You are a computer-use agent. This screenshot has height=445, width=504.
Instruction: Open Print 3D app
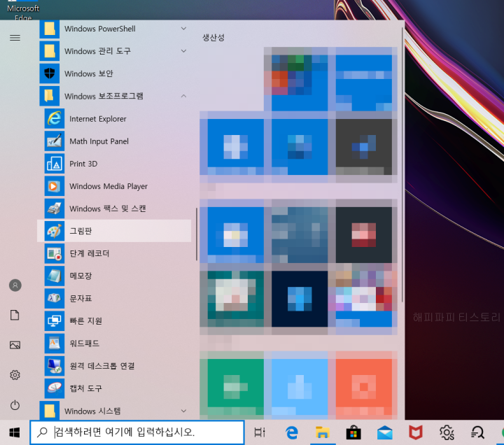tap(114, 164)
